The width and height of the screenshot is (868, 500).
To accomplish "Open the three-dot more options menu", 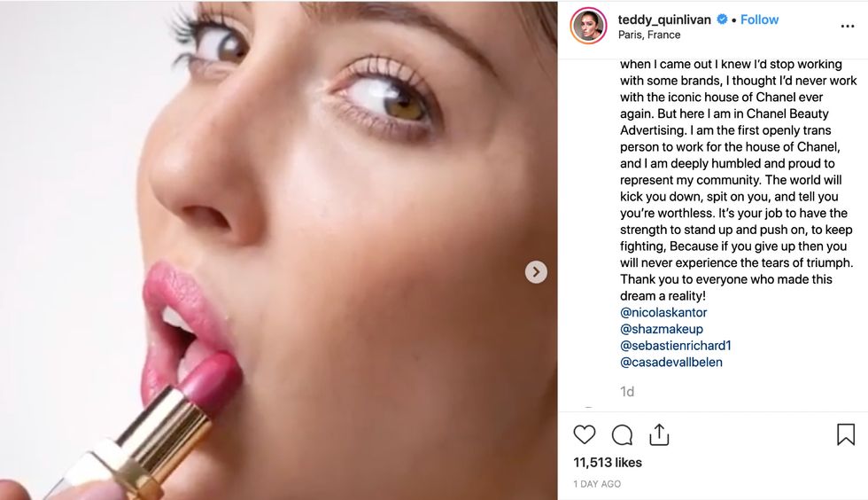I will pos(848,27).
